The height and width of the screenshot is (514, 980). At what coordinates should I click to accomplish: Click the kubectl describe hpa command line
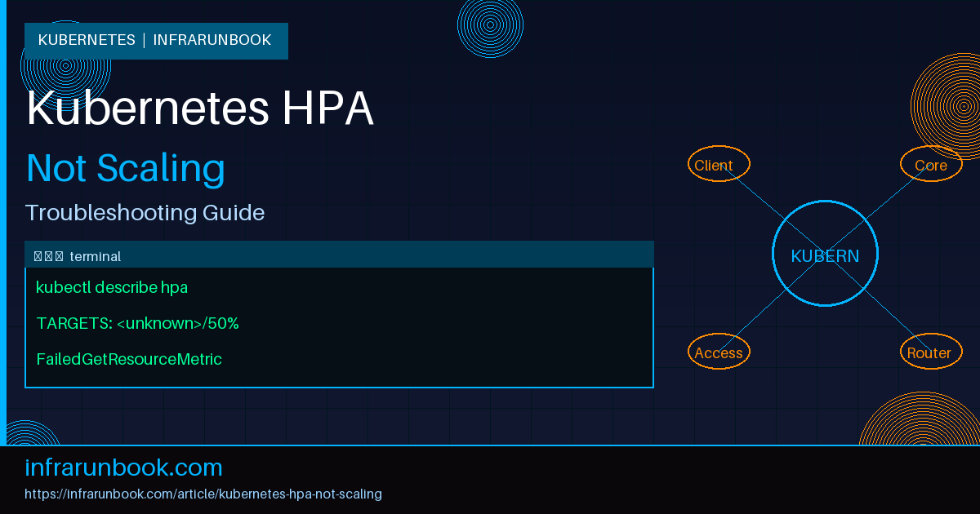coord(113,287)
